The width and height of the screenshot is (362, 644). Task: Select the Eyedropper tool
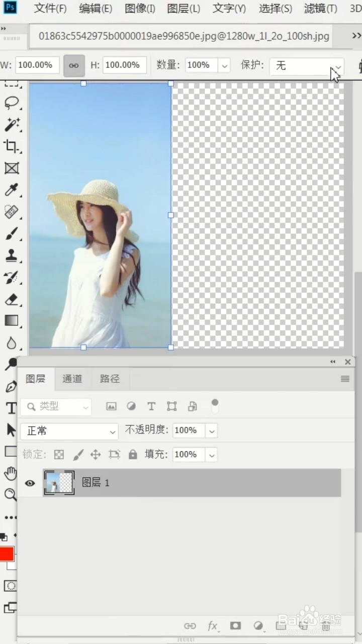(x=11, y=190)
